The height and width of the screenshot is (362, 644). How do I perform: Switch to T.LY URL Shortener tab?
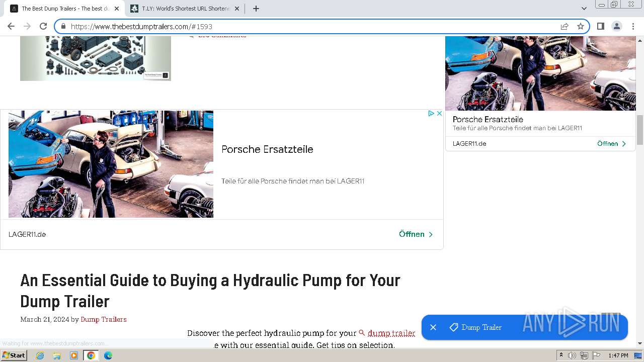(185, 9)
